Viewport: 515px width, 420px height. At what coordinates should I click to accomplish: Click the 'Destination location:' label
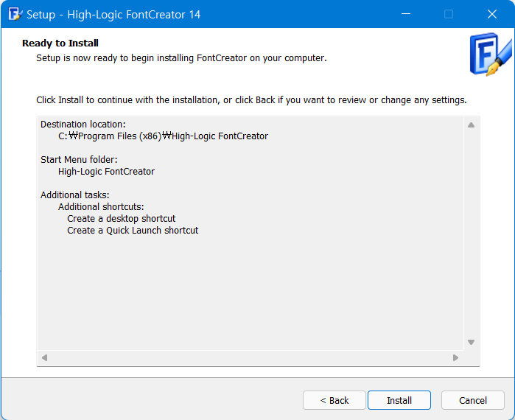pos(83,124)
